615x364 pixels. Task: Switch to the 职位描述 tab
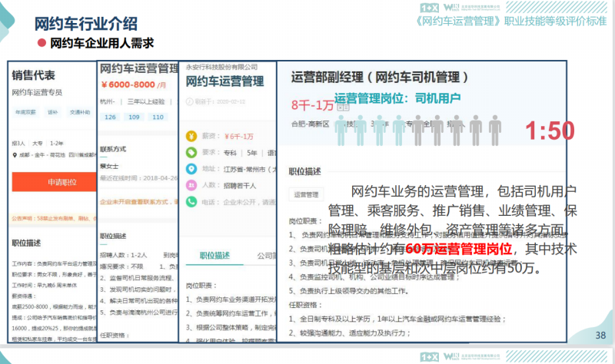214,256
